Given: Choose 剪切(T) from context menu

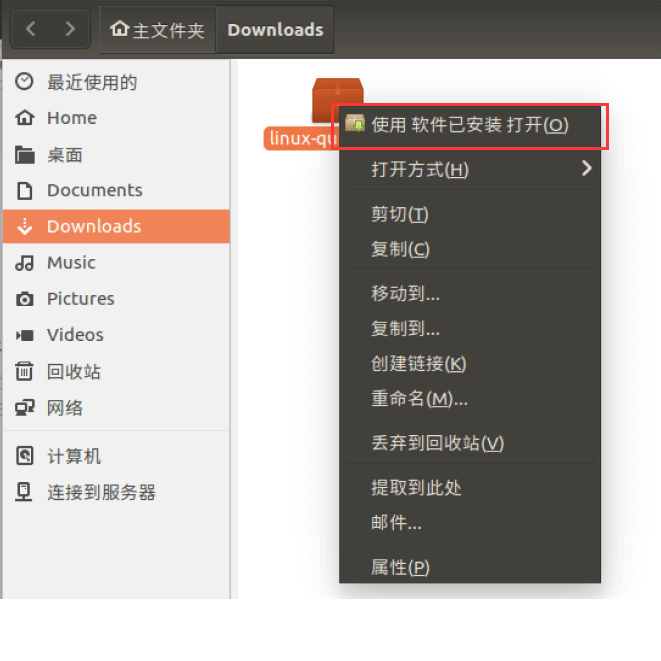Looking at the screenshot, I should coord(470,214).
